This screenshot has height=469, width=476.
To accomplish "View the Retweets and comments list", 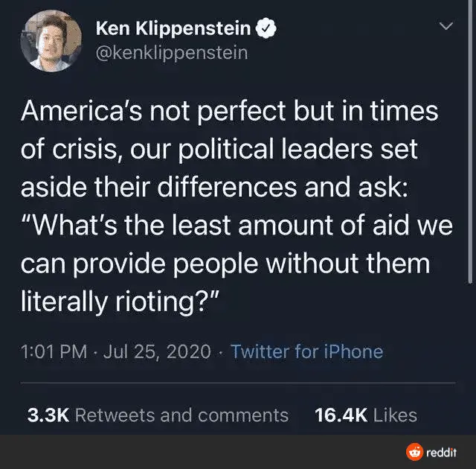I will [181, 415].
